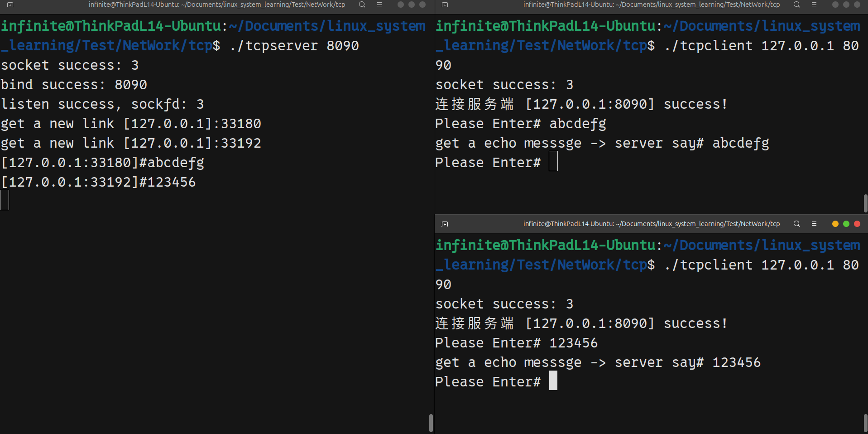Open a new tab in the tcpserver terminal
This screenshot has height=434, width=868.
(x=10, y=5)
